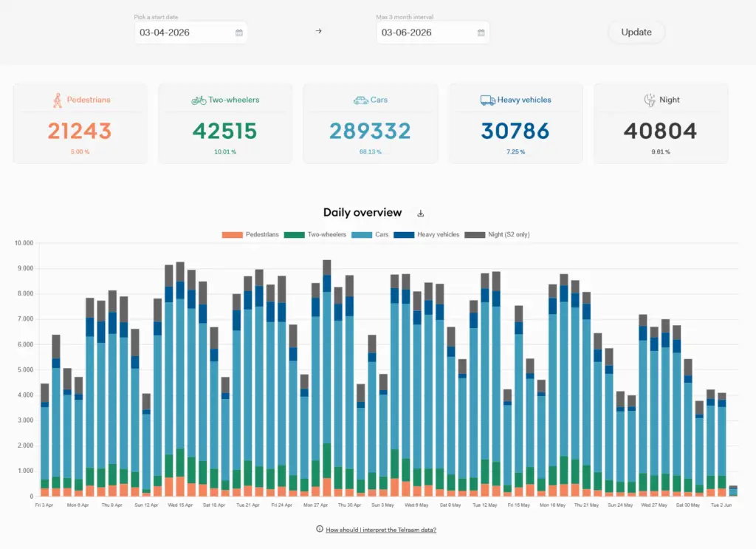The width and height of the screenshot is (756, 549).
Task: Click the Tue 21 Apr axis label
Action: (248, 505)
